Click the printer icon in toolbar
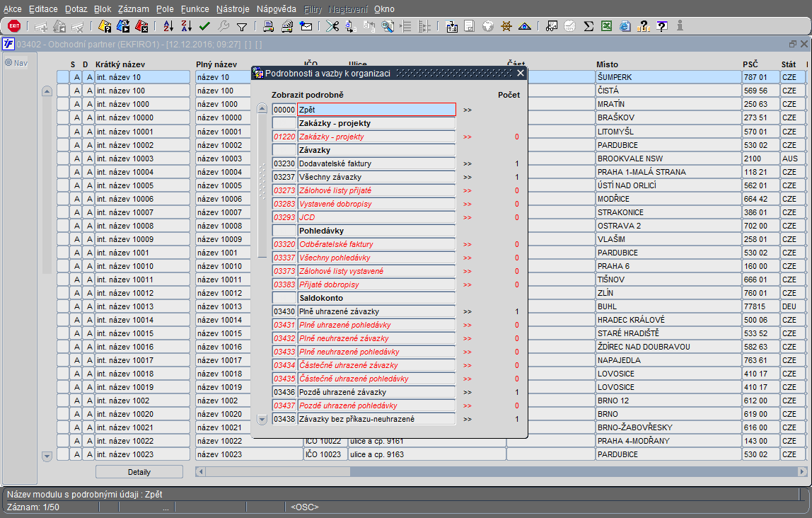Image resolution: width=812 pixels, height=518 pixels. 268,26
